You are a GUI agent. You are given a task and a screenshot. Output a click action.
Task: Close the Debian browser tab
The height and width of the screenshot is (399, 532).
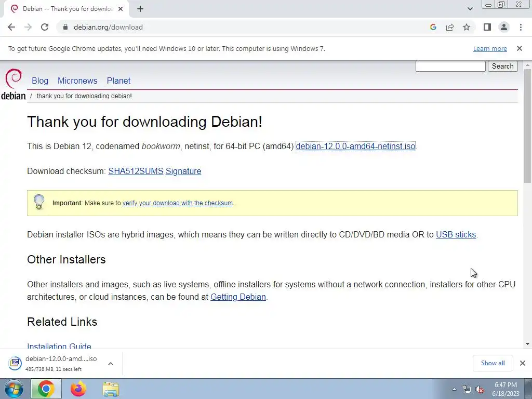pos(121,9)
